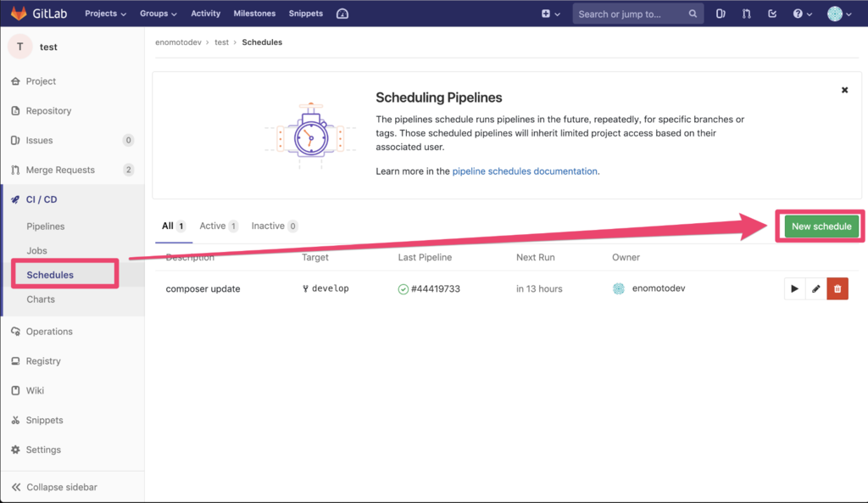This screenshot has height=503, width=868.
Task: Go to Pipelines under CI / CD
Action: (x=46, y=226)
